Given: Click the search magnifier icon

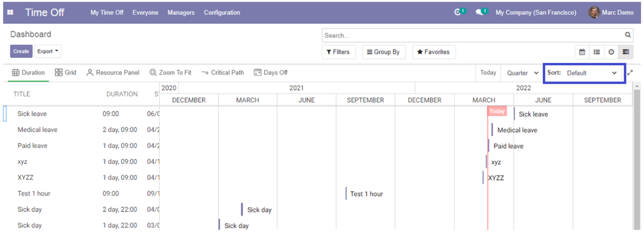Looking at the screenshot, I should (628, 35).
